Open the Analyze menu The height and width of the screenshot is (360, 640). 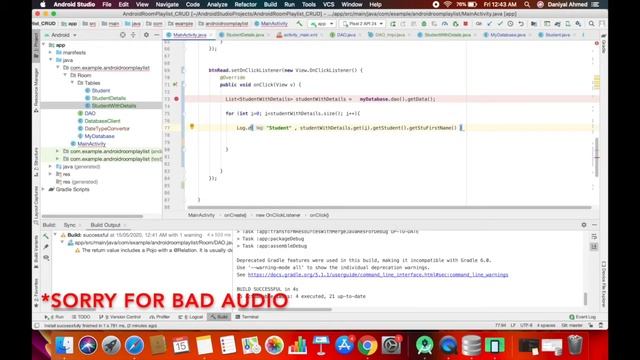217,4
